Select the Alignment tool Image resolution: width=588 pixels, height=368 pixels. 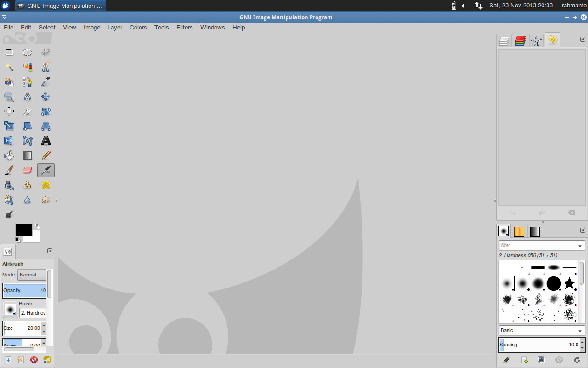click(9, 111)
